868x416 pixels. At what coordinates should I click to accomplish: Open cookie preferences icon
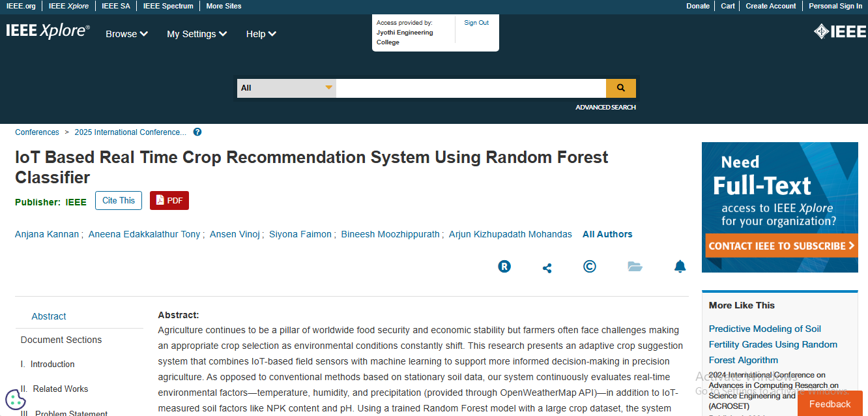(15, 399)
